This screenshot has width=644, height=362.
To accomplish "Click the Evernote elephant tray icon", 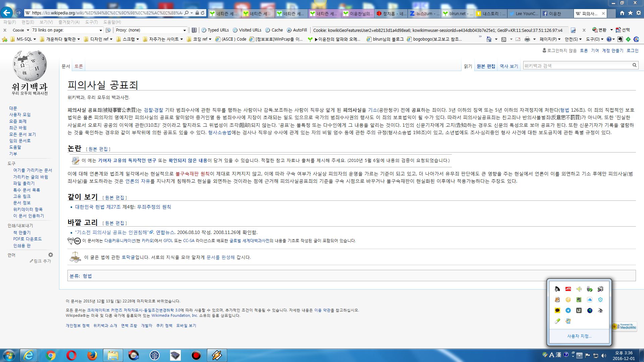I will (579, 300).
